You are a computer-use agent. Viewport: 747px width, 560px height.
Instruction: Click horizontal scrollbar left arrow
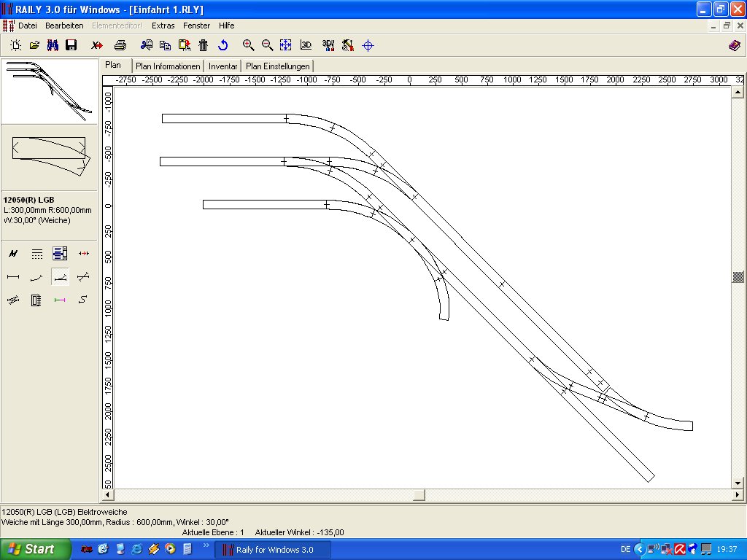click(108, 495)
